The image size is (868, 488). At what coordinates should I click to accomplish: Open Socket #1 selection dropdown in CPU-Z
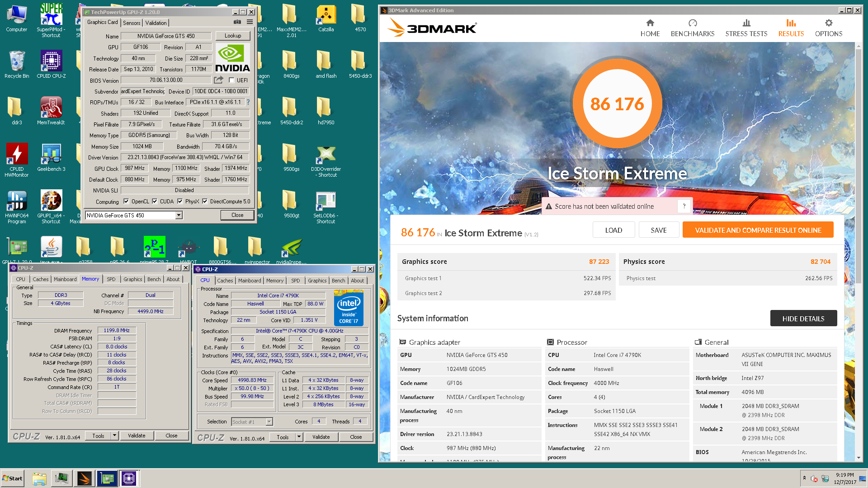click(x=269, y=422)
